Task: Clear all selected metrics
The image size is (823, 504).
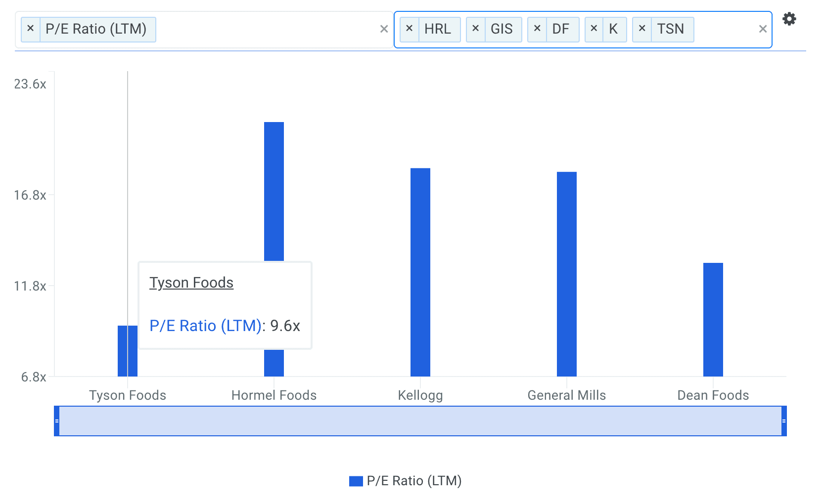Action: click(384, 29)
